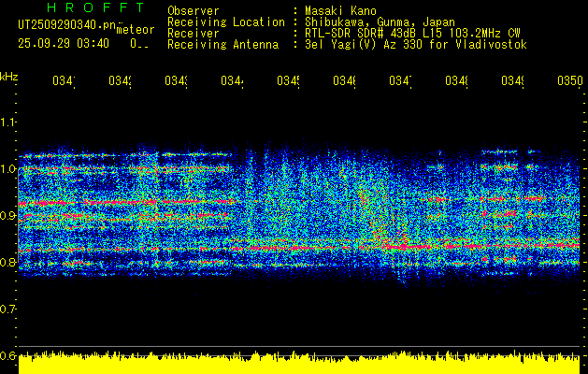This screenshot has width=588, height=374.
Task: Click the RTL-SDR SDR# 103.2MHz receiver text
Action: tap(412, 34)
